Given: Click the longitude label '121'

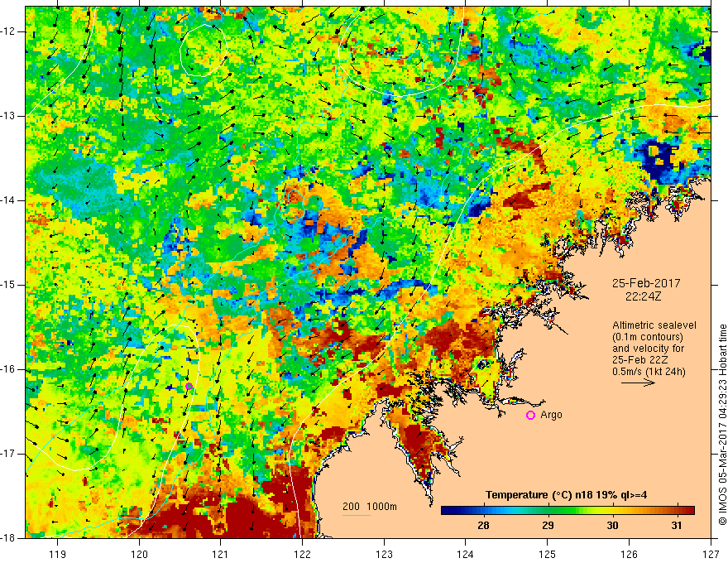Looking at the screenshot, I should click(x=221, y=554).
